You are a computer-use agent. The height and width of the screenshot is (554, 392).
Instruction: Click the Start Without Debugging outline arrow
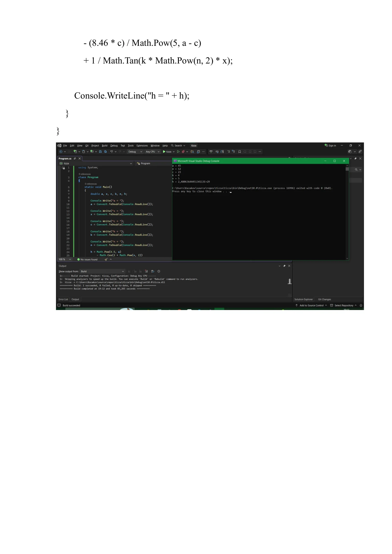tap(178, 152)
